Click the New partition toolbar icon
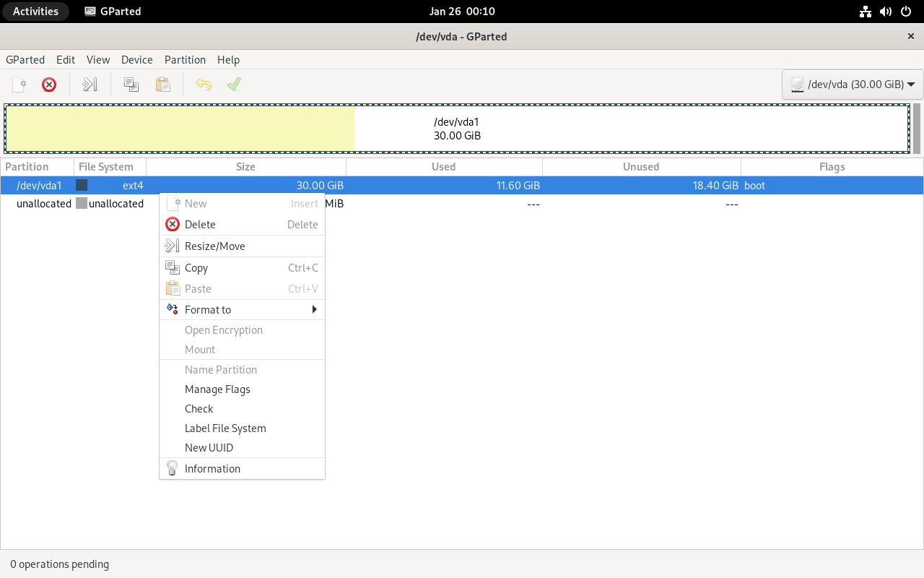 click(19, 85)
